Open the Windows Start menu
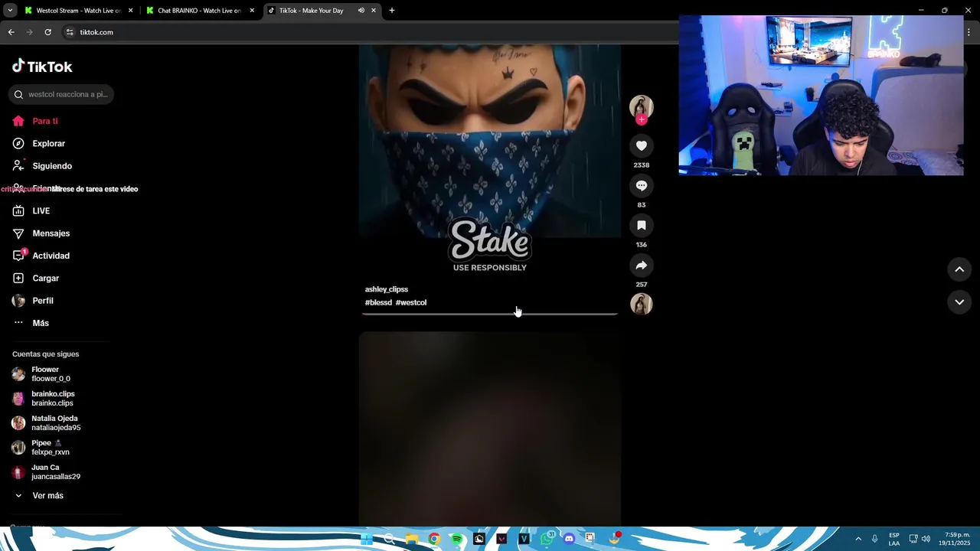The height and width of the screenshot is (551, 980). pos(367,539)
